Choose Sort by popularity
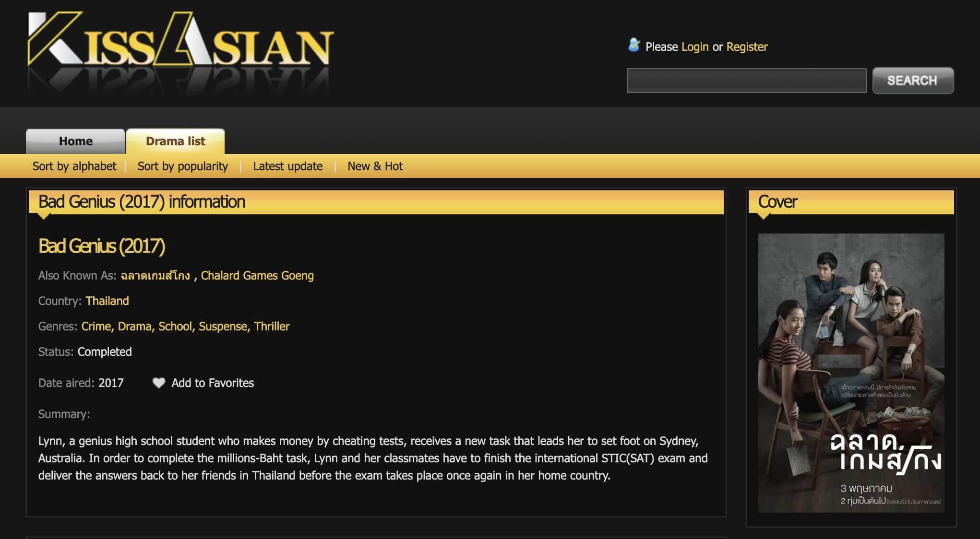Viewport: 980px width, 539px height. pyautogui.click(x=182, y=166)
